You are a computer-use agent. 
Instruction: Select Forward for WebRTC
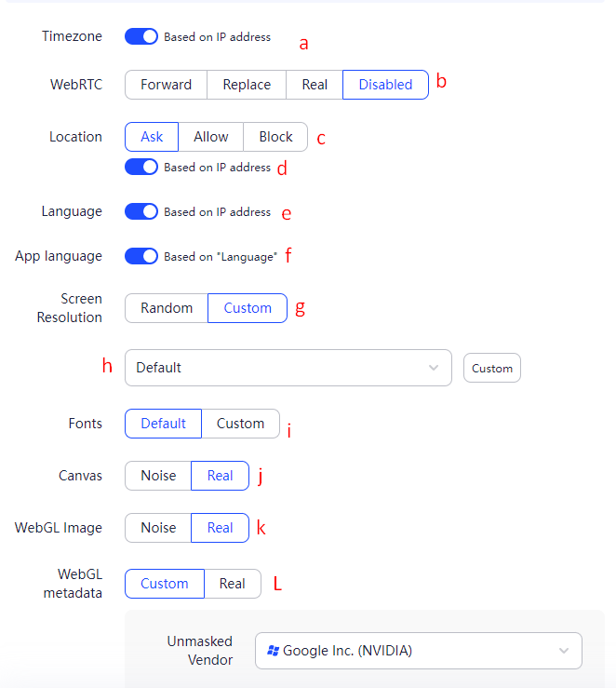166,85
